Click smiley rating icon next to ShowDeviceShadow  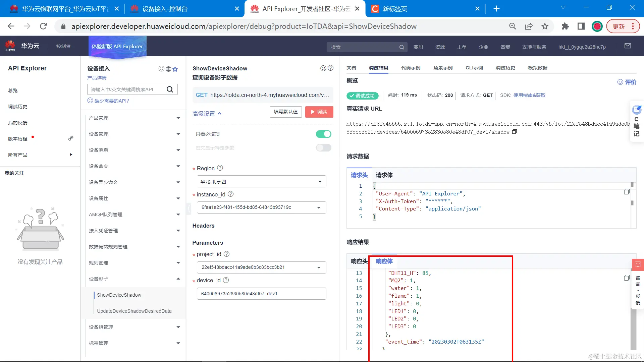[x=323, y=68]
